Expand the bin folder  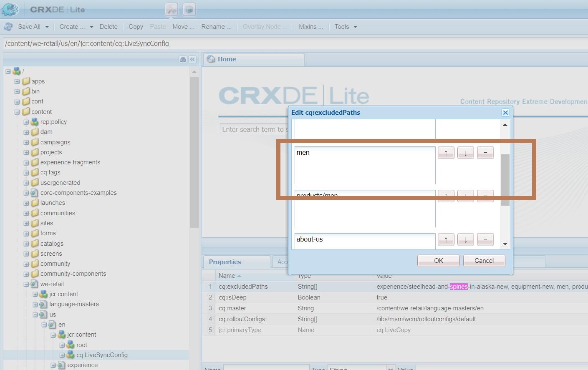coord(17,91)
